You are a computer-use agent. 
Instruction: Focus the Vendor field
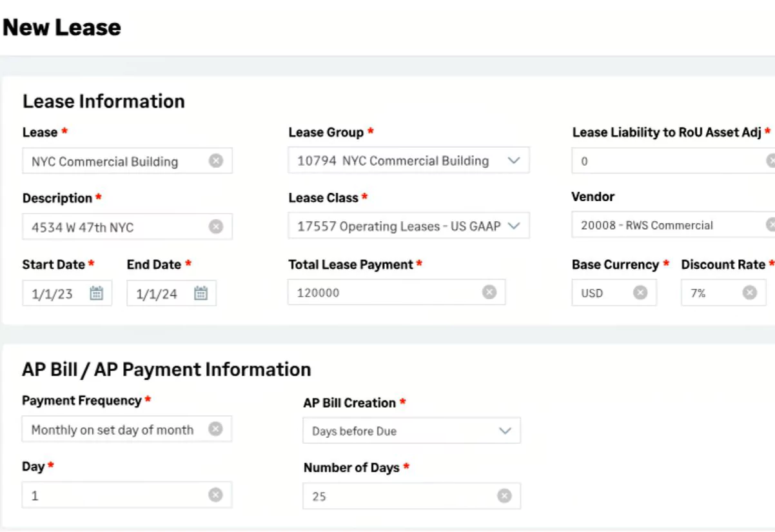[664, 226]
